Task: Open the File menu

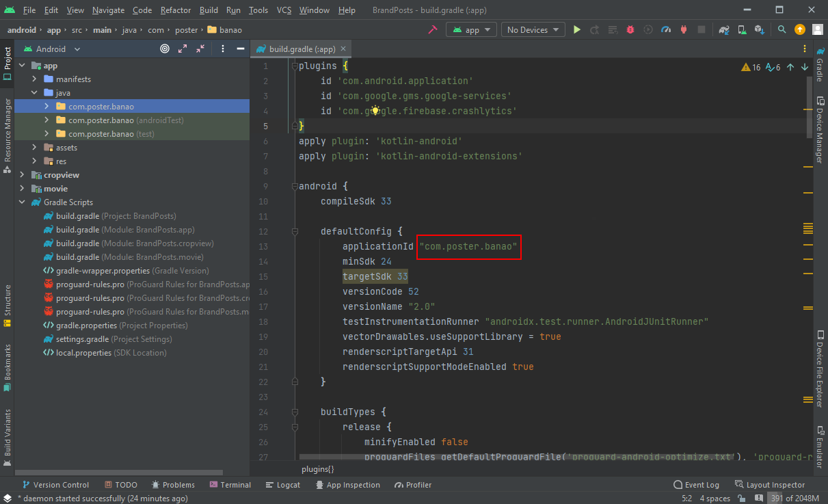Action: (29, 10)
